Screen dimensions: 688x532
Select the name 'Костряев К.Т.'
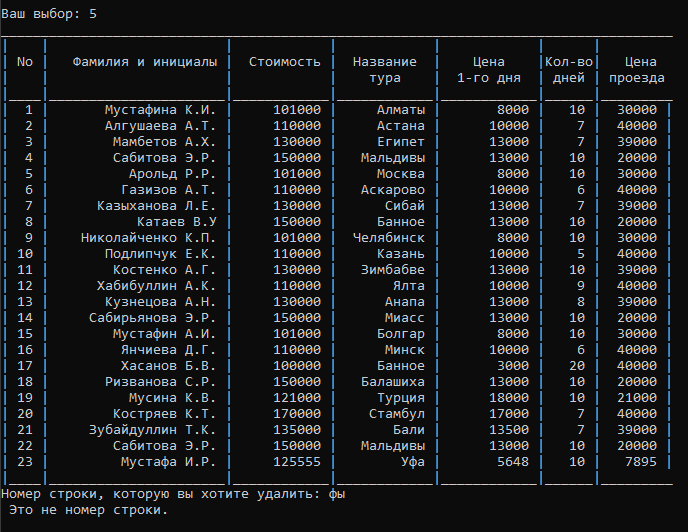pos(165,414)
